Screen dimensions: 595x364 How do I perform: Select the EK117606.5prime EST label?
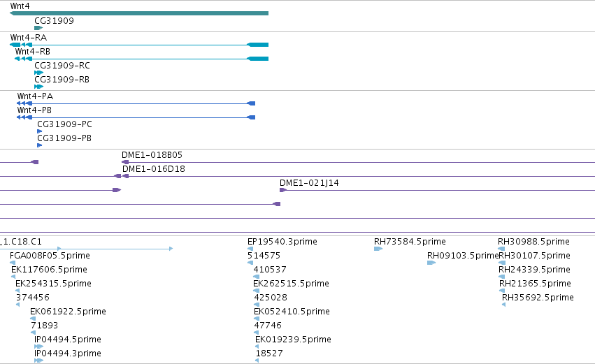[49, 270]
